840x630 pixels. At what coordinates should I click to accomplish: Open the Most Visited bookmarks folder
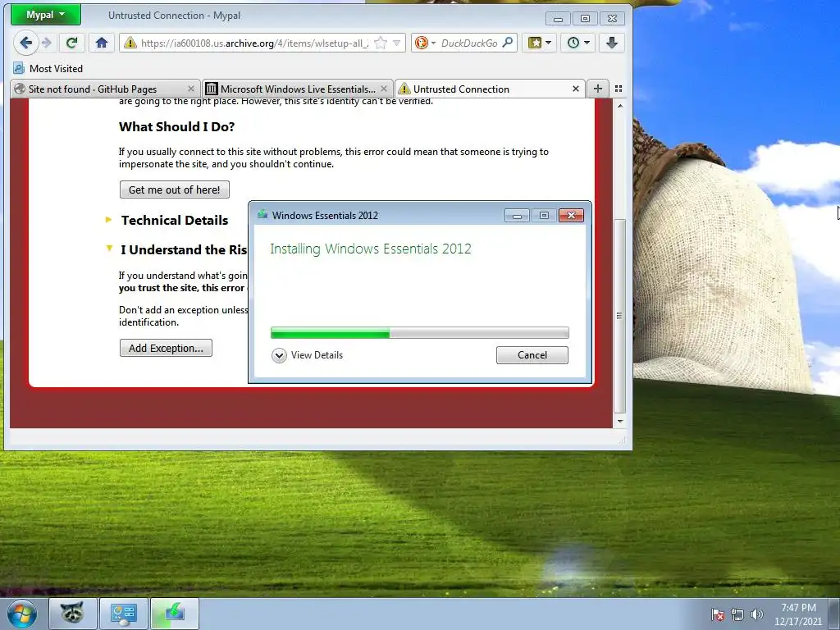tap(48, 69)
